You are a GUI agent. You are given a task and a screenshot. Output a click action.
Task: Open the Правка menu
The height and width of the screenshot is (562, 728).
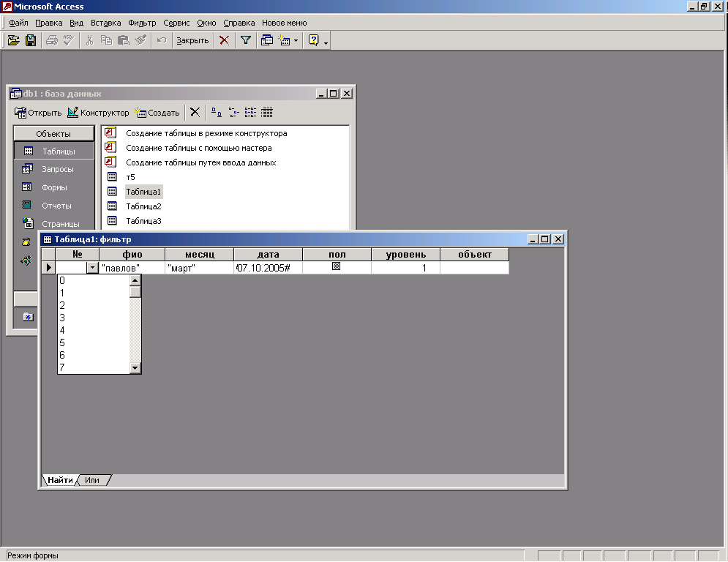(49, 23)
